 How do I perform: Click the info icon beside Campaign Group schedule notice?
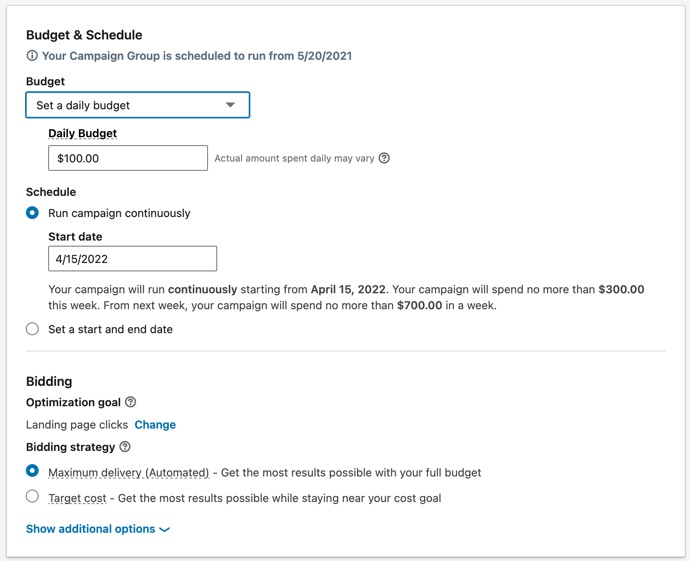click(x=32, y=56)
